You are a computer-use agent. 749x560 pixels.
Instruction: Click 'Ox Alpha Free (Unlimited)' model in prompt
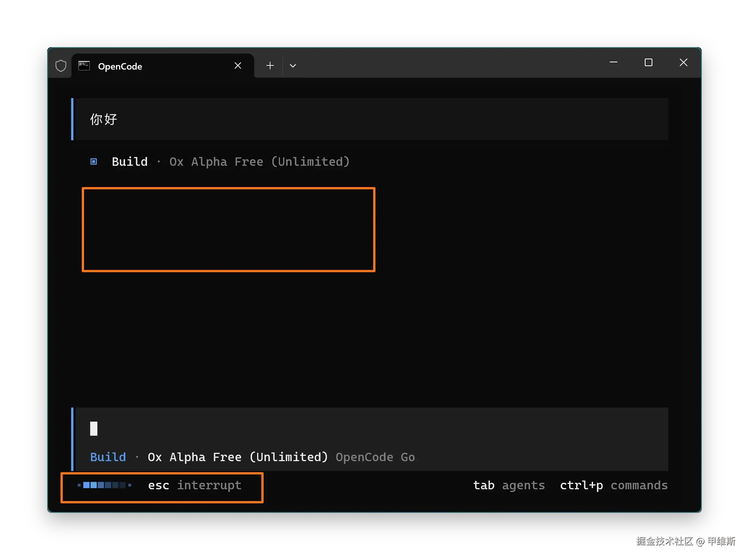(x=238, y=457)
